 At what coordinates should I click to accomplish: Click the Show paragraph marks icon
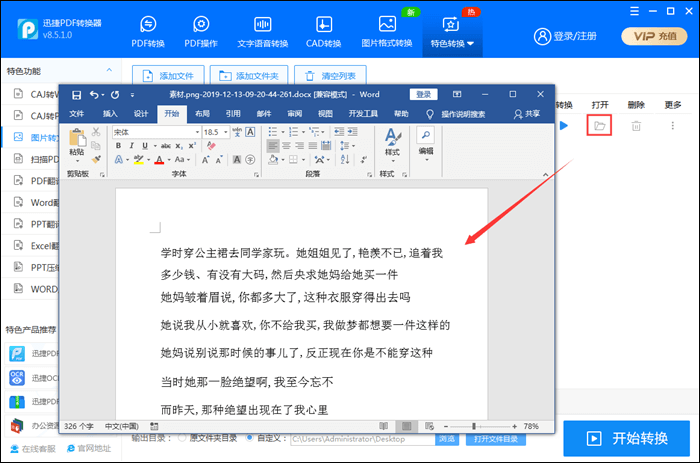tap(364, 159)
